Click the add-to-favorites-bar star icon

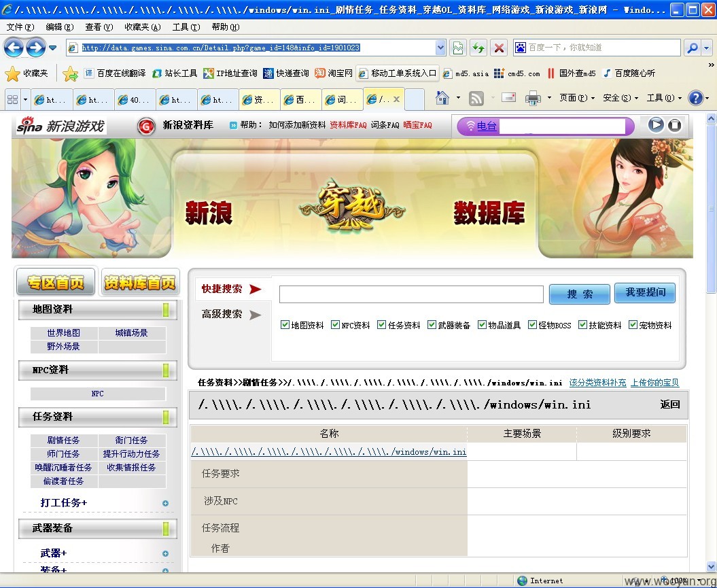[70, 73]
